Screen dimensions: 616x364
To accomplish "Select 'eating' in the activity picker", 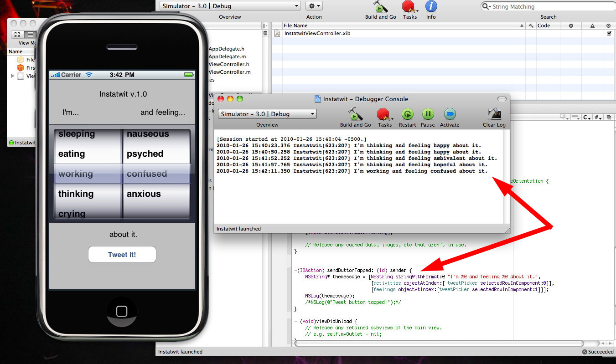I will 72,154.
